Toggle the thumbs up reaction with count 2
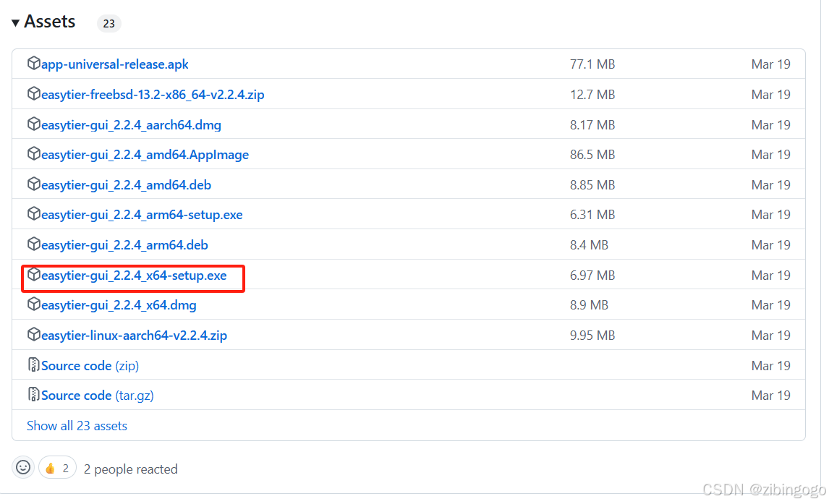The width and height of the screenshot is (829, 504). [57, 468]
